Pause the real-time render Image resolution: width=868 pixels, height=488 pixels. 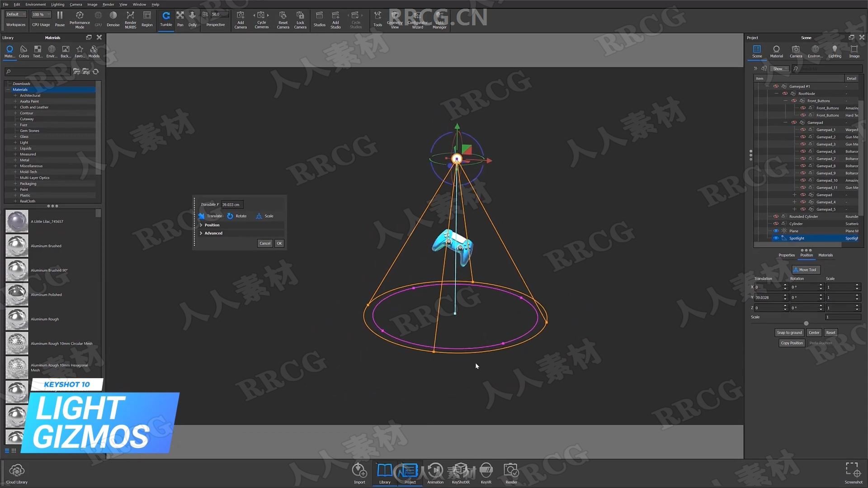click(x=60, y=19)
